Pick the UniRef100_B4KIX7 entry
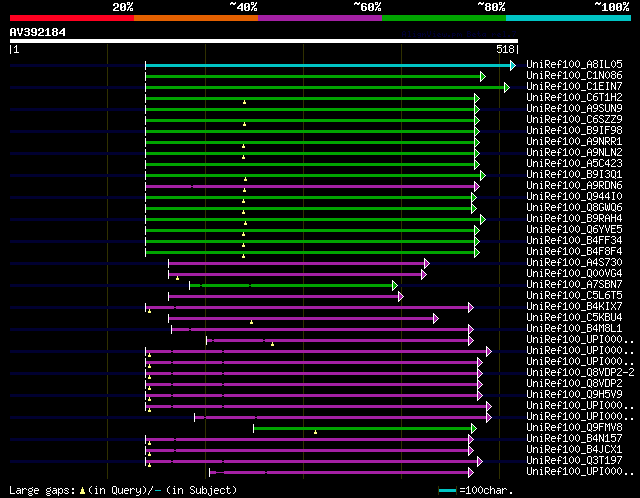640x498 pixels. click(x=574, y=307)
